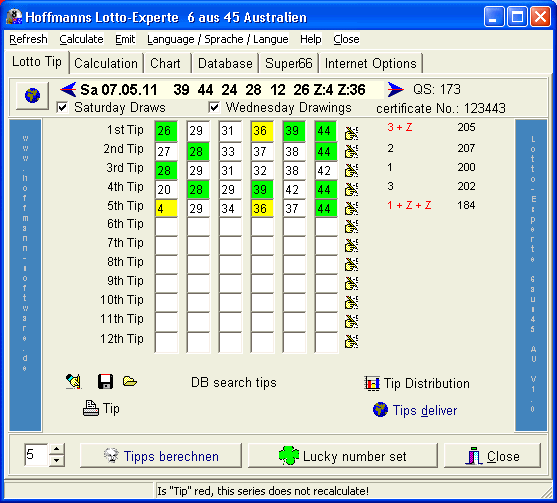The height and width of the screenshot is (503, 557).
Task: Open the Calculate menu
Action: [81, 39]
